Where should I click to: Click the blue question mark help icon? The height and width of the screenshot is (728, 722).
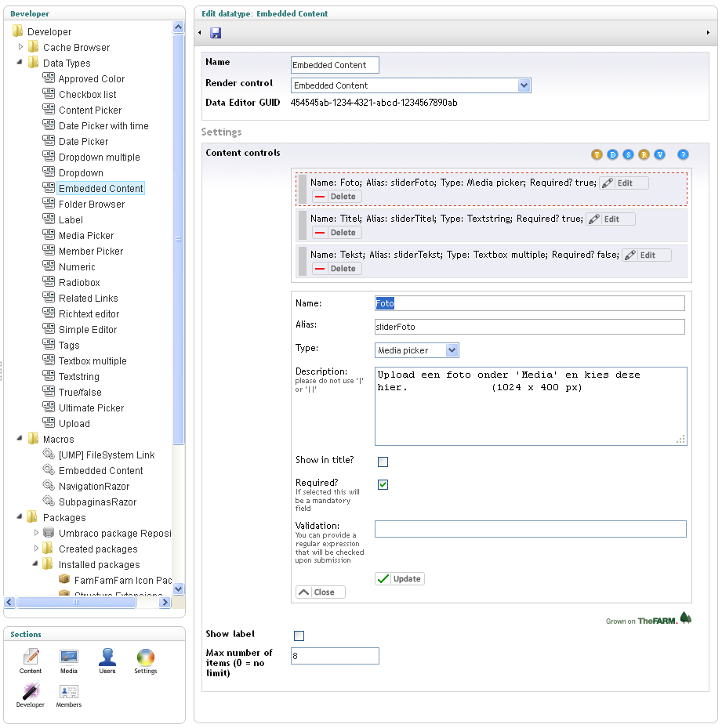tap(683, 154)
